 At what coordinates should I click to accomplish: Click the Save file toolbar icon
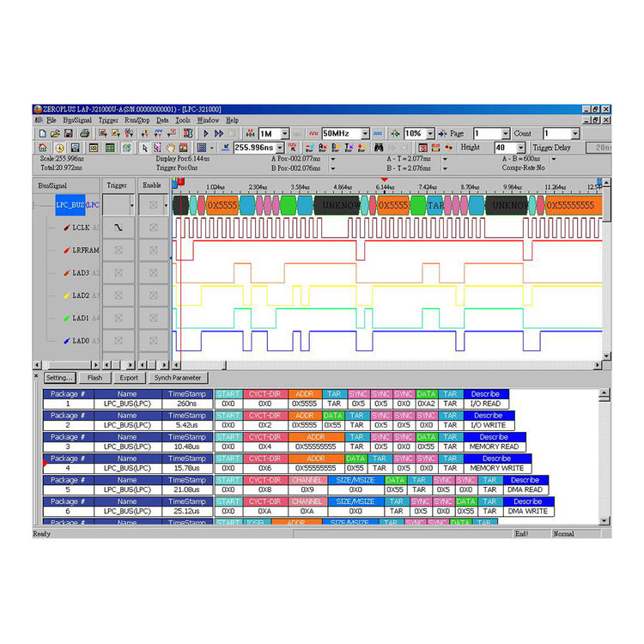point(70,134)
